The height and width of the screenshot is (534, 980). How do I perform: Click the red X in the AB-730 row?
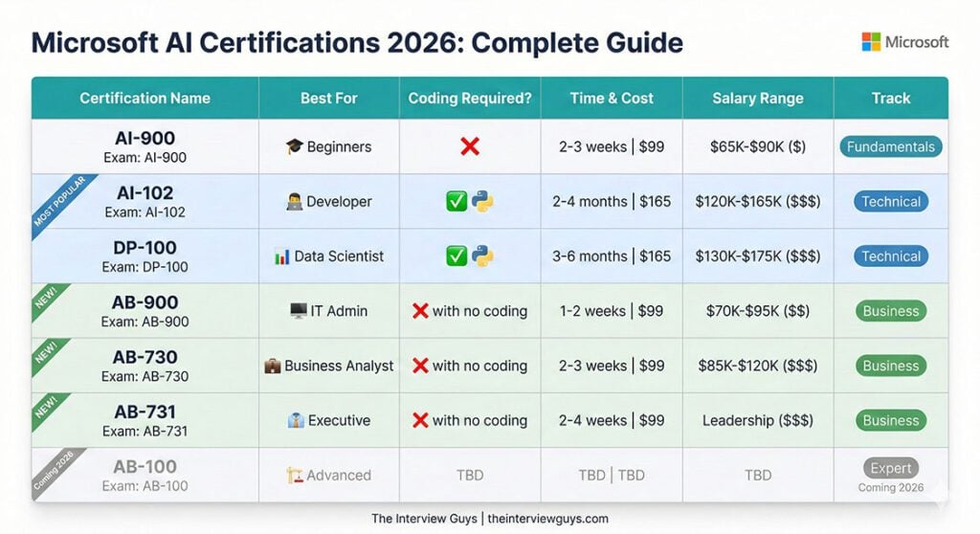419,366
